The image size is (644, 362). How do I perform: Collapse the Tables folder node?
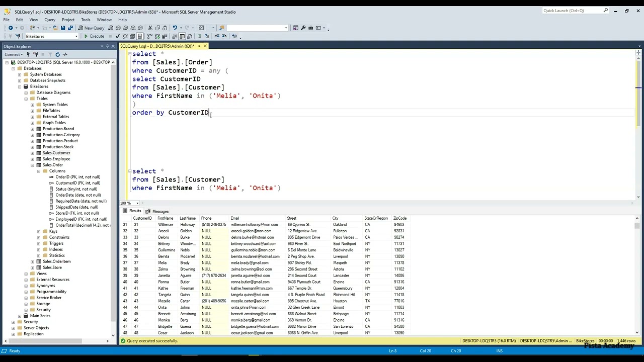26,99
